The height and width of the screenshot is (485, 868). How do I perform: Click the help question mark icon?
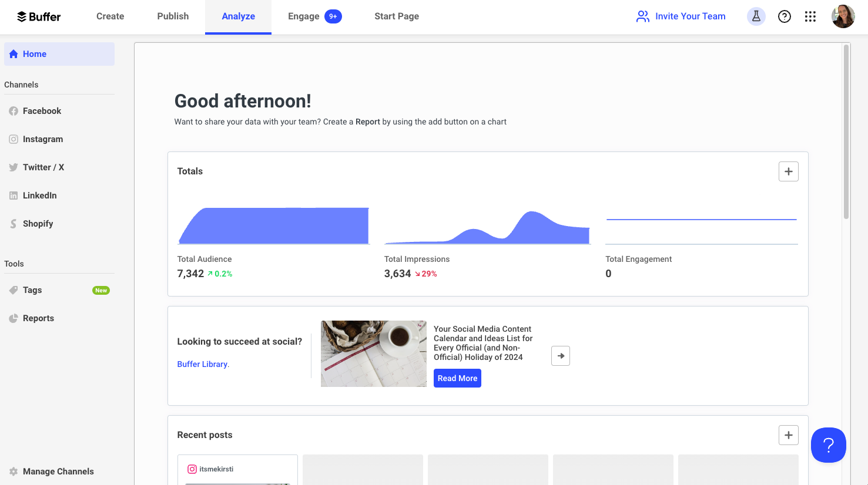785,16
